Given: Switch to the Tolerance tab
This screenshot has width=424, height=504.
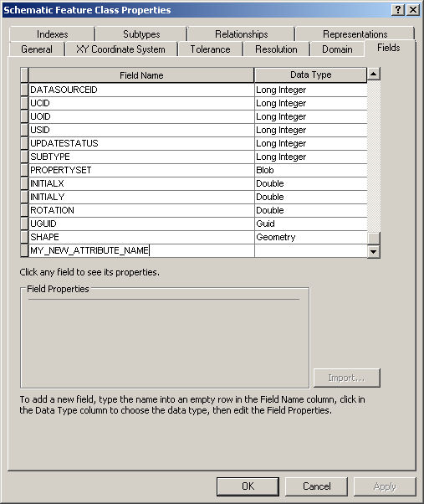Looking at the screenshot, I should [x=210, y=49].
